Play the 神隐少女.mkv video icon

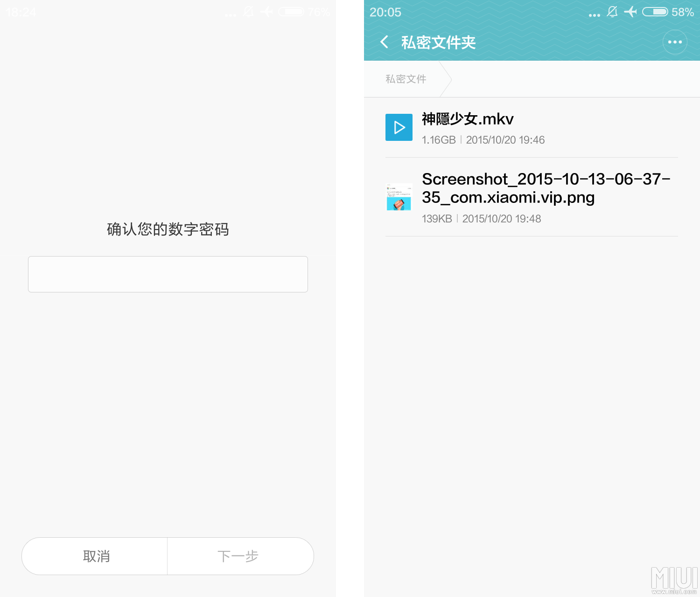(x=399, y=127)
